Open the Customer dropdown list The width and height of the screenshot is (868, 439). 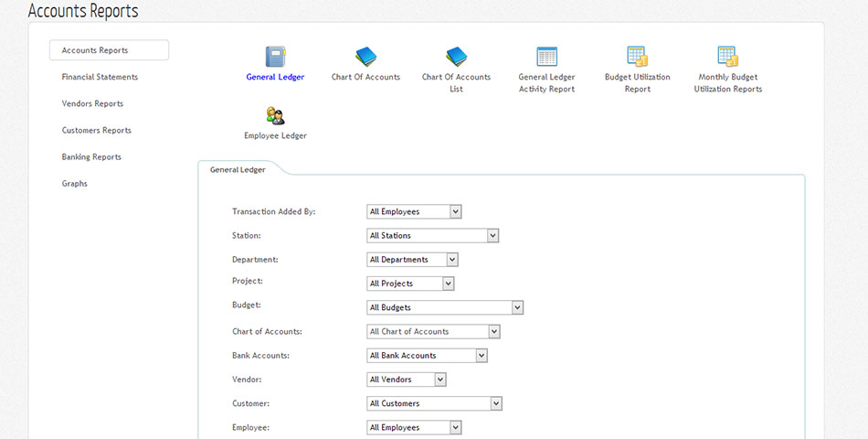[x=434, y=403]
